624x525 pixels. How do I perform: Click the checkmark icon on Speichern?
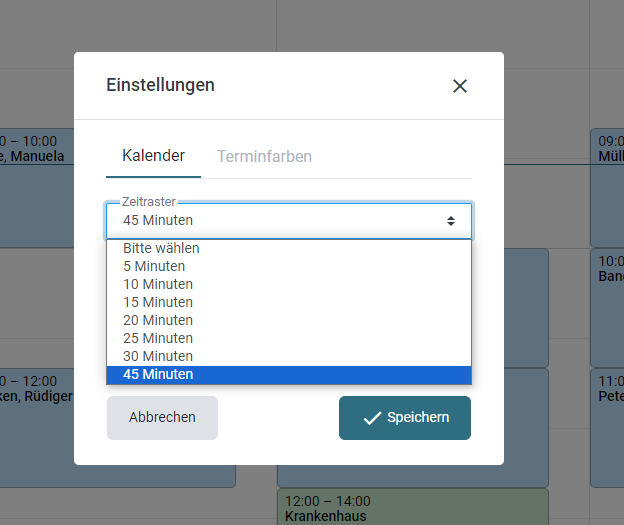coord(372,418)
